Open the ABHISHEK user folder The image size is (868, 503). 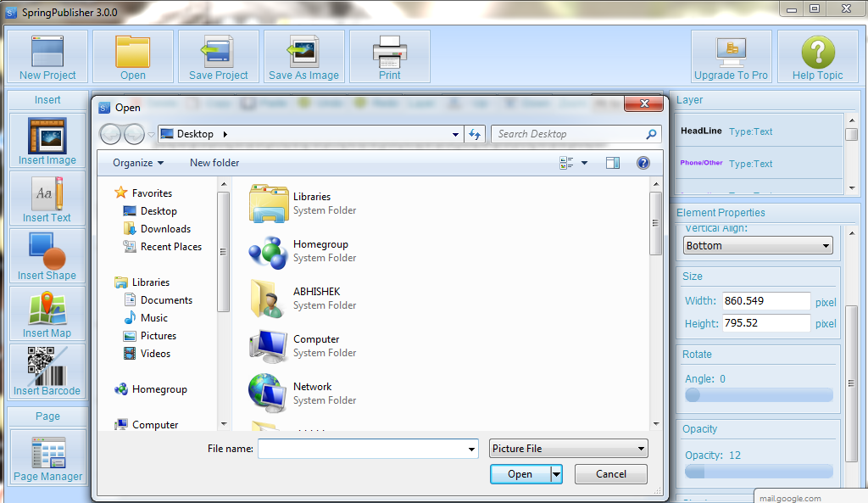(x=303, y=299)
